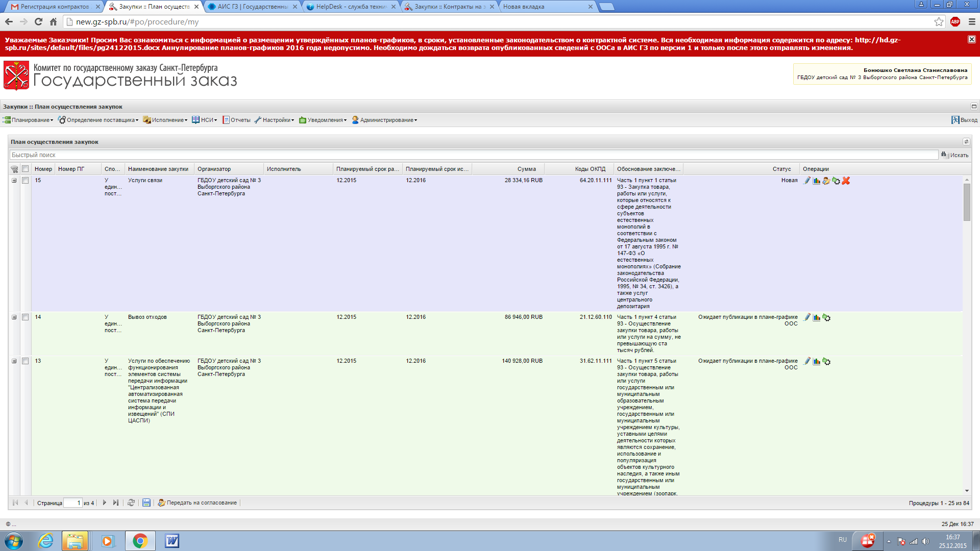Toggle the select-all checkbox in the table header

(x=25, y=169)
